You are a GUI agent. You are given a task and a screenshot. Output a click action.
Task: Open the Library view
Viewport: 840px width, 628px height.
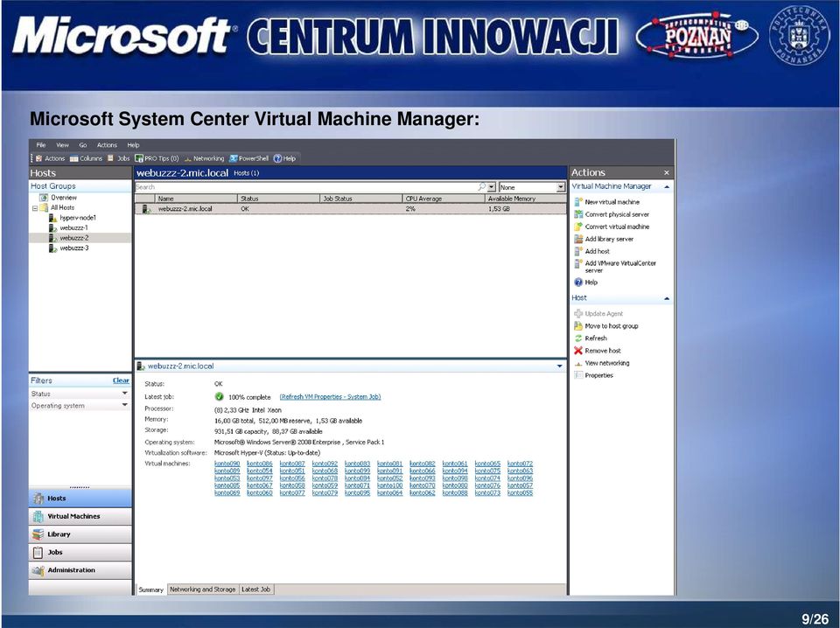pyautogui.click(x=80, y=534)
